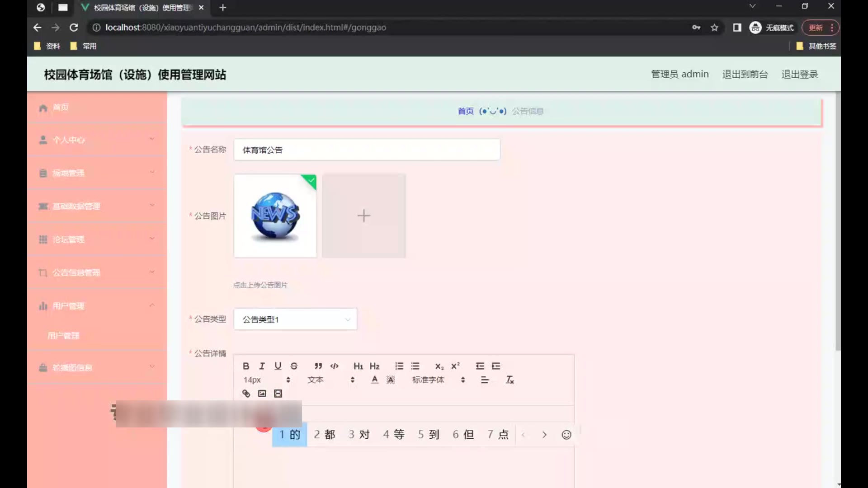Open the 首页 sidebar menu item
The height and width of the screenshot is (488, 868).
click(x=61, y=108)
